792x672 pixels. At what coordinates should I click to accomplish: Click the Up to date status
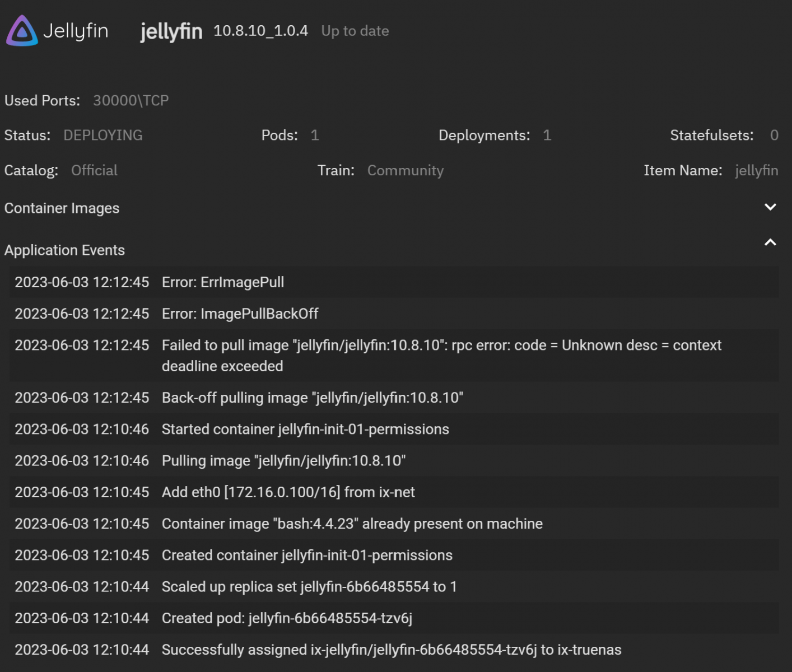355,31
